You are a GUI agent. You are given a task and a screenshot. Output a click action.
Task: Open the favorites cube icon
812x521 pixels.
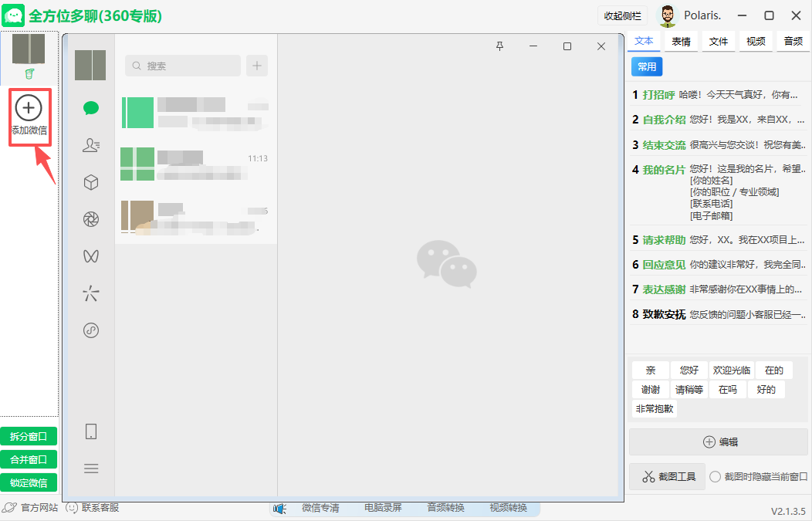[91, 182]
